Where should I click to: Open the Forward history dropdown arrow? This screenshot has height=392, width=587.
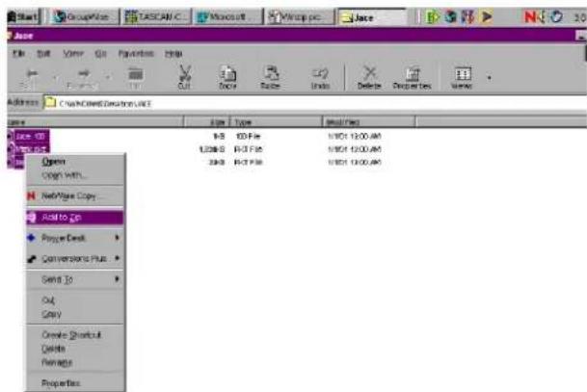[108, 77]
